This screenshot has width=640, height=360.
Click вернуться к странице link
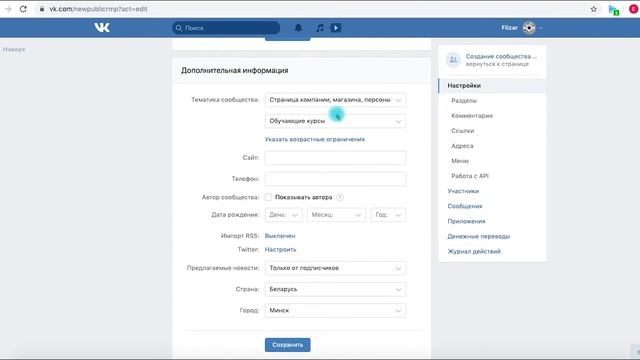coord(497,64)
